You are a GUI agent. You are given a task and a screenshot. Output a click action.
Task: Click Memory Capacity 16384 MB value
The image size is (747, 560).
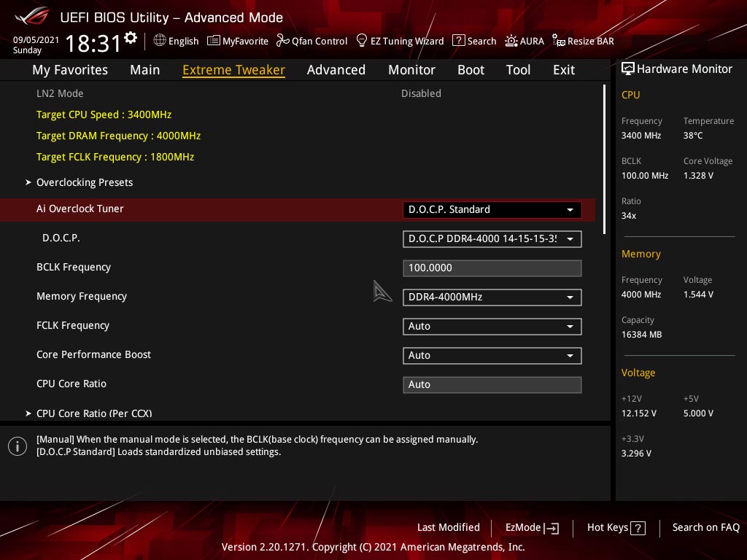pyautogui.click(x=641, y=335)
